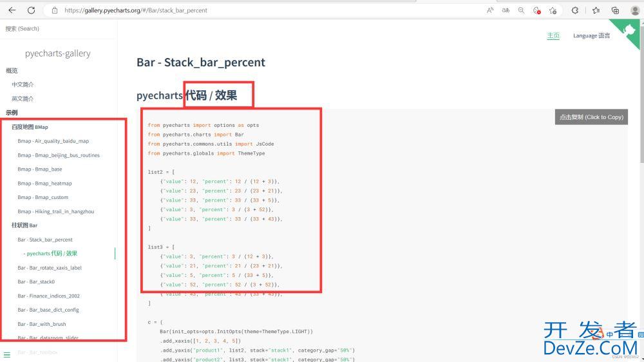Collapse the 柱状图 Bar section

(24, 225)
